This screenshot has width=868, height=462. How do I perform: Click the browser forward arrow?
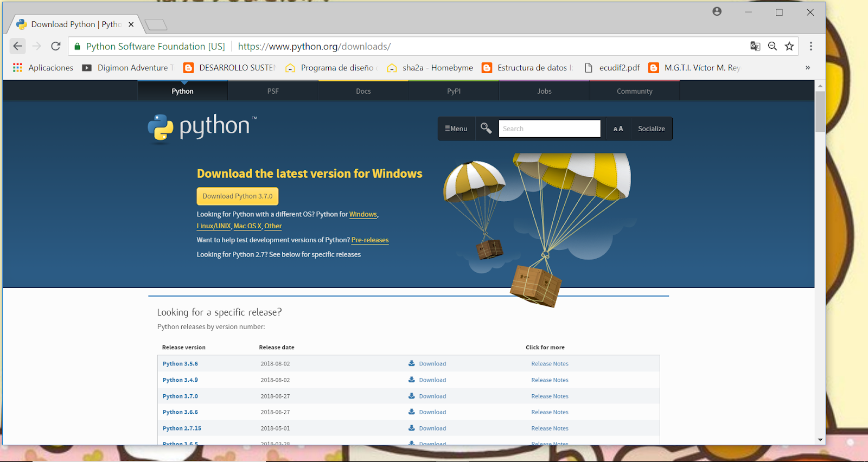[37, 46]
